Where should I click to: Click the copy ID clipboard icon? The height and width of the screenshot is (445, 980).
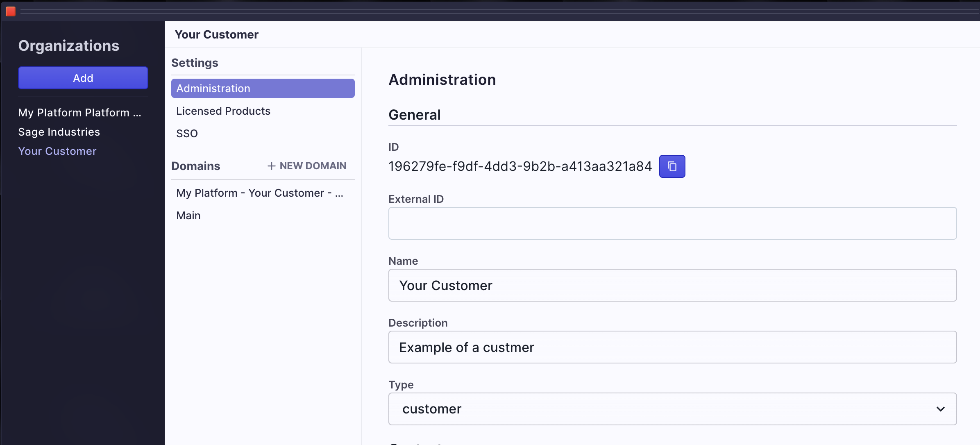(672, 166)
